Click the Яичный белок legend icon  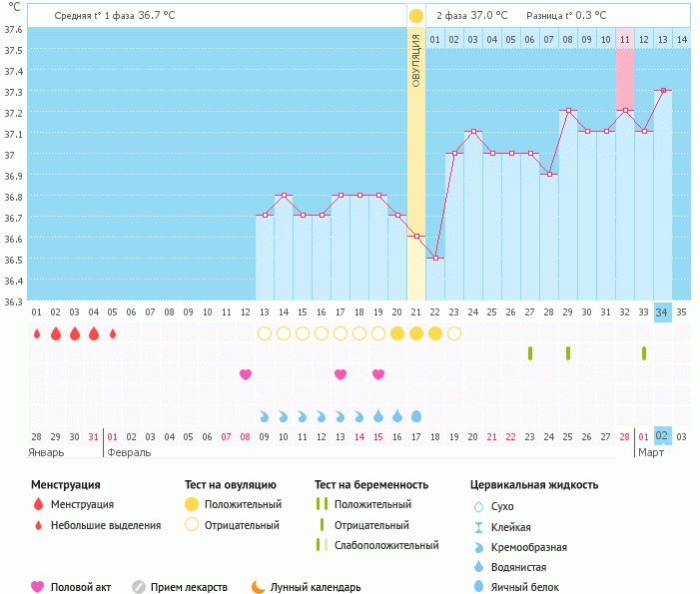click(x=478, y=587)
